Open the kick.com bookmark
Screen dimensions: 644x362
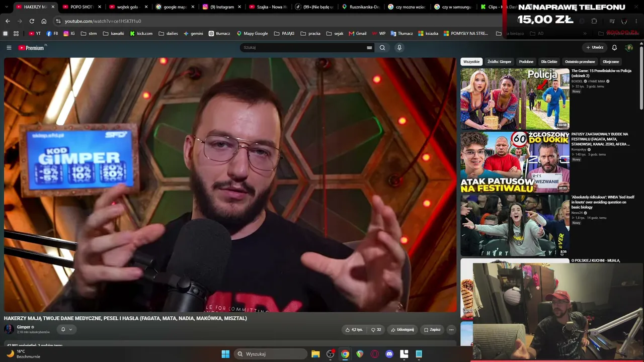coord(141,34)
